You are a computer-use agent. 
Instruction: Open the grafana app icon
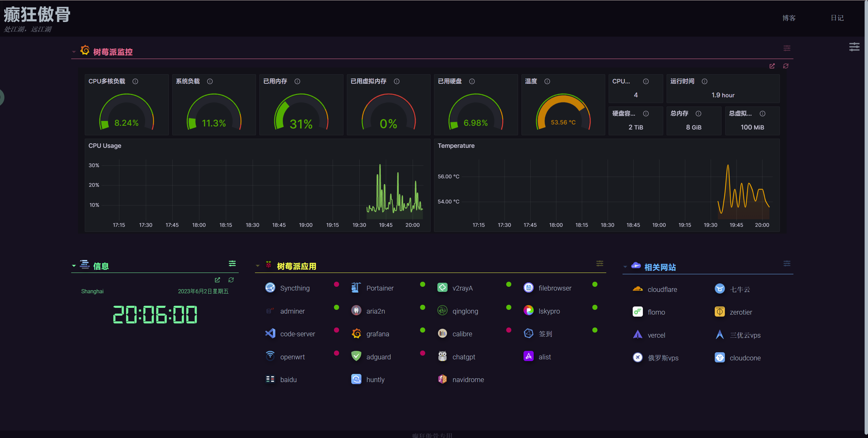point(356,334)
